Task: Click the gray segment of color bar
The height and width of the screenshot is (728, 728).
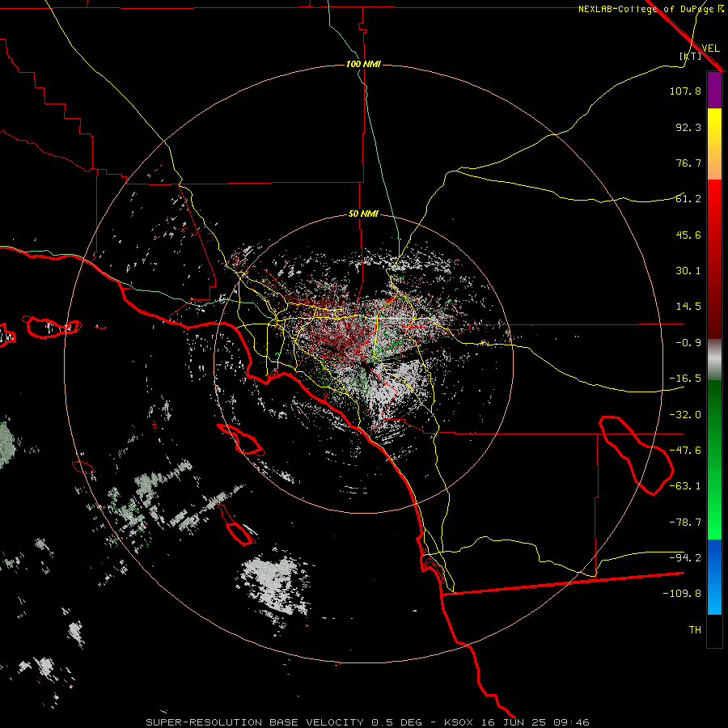Action: [714, 360]
